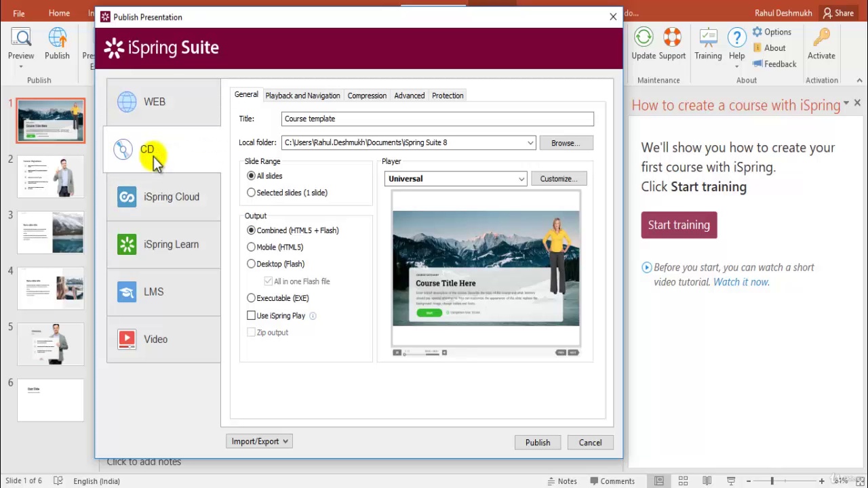Click the Help question mark icon
Screen dimensions: 868x488
[x=737, y=38]
